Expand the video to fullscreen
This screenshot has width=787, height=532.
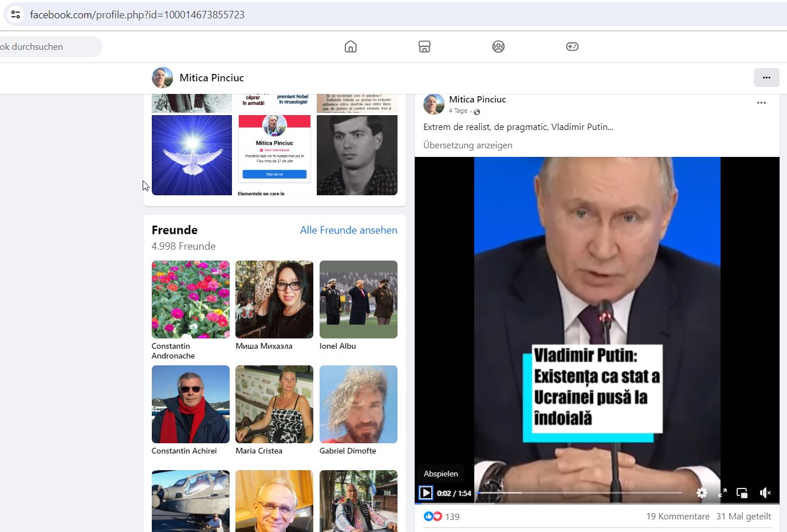tap(722, 492)
